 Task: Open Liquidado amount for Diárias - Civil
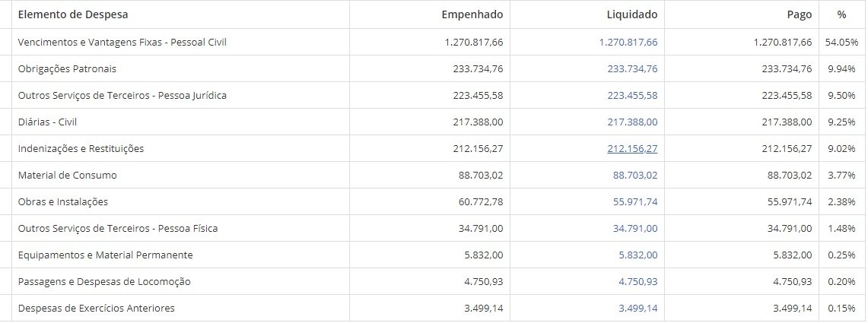coord(632,122)
